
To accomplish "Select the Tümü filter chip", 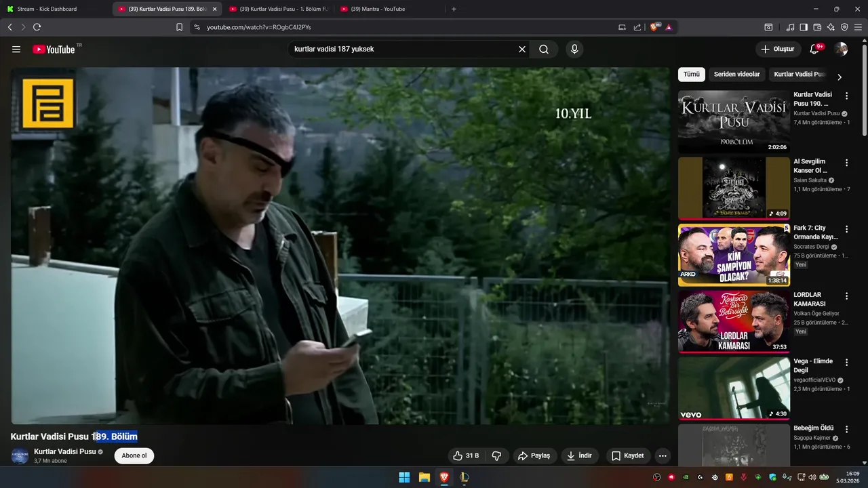I will (x=691, y=75).
